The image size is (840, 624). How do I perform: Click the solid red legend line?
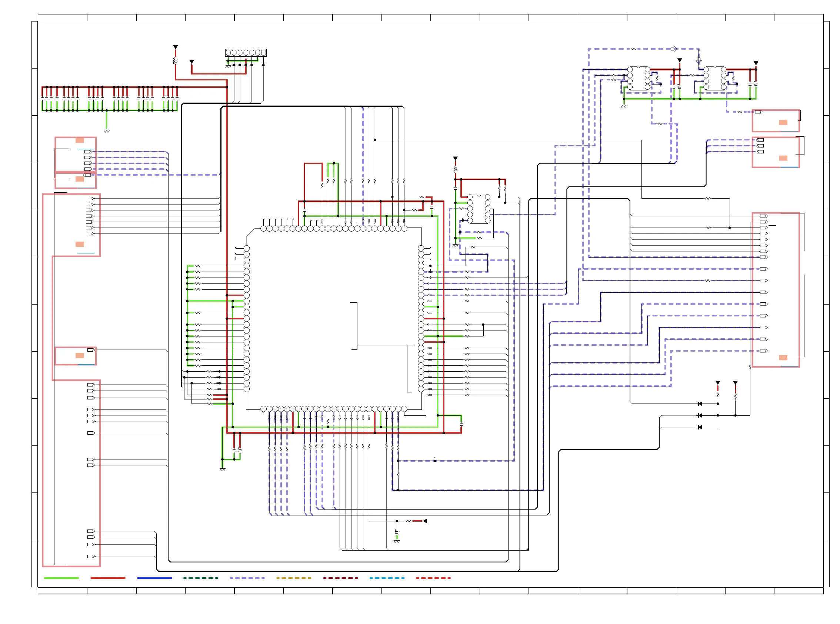coord(108,578)
